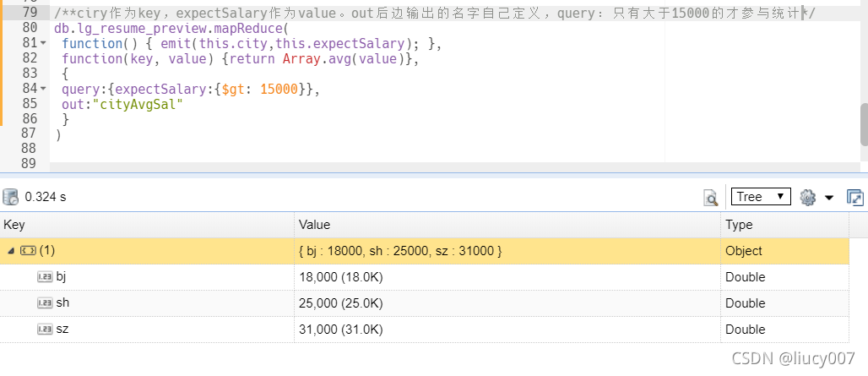Collapse the (1) object row
Screen dimensions: 868x376
pos(11,251)
